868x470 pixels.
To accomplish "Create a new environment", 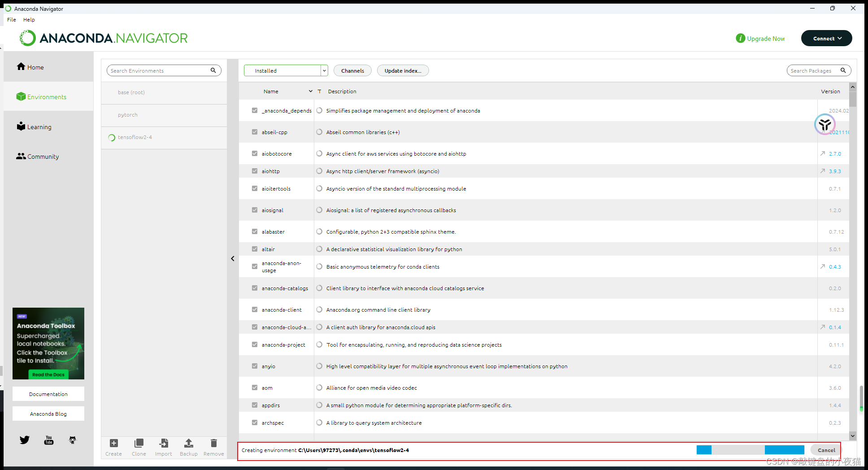I will 114,447.
